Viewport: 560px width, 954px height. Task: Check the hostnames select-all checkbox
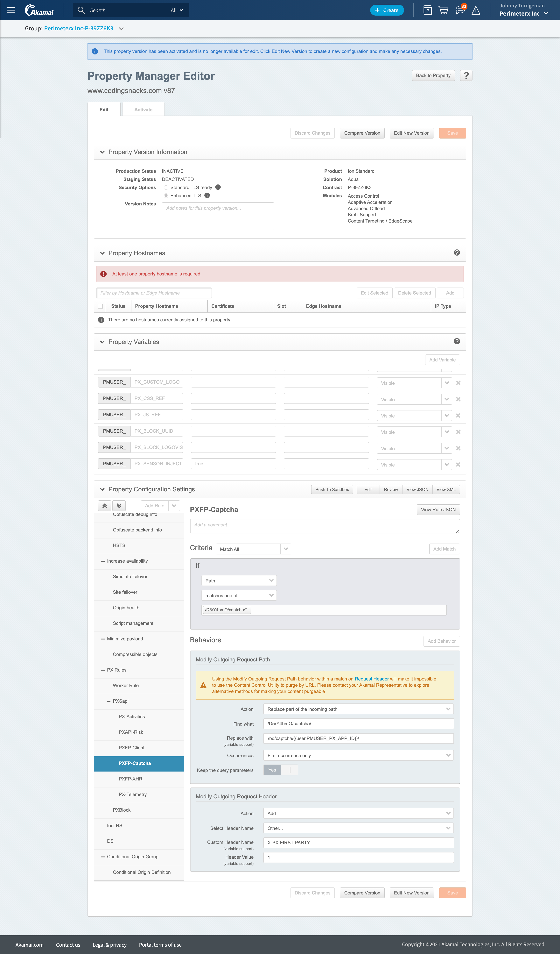point(100,306)
